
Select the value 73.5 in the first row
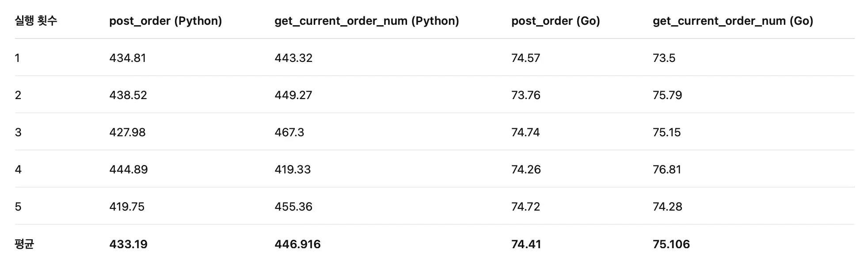pos(664,58)
